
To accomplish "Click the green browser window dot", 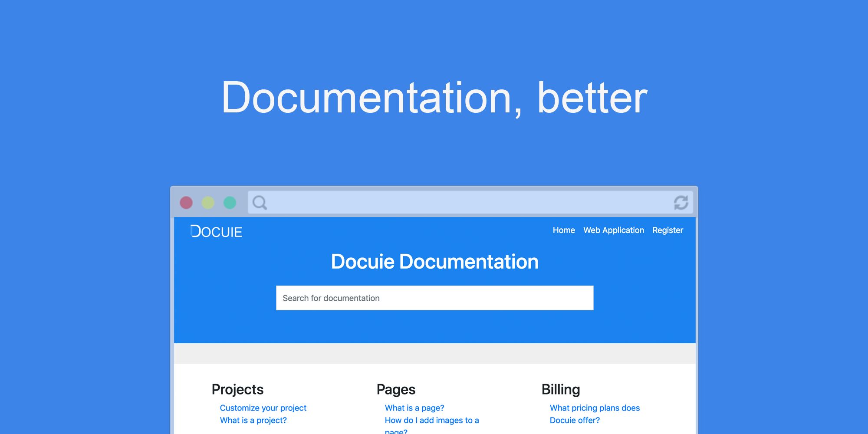I will pyautogui.click(x=229, y=202).
